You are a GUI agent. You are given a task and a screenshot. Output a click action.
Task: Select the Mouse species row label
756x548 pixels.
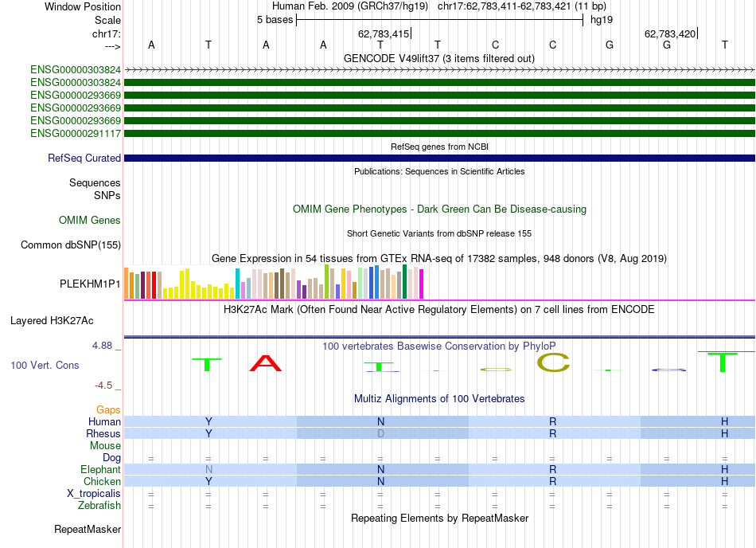coord(105,446)
